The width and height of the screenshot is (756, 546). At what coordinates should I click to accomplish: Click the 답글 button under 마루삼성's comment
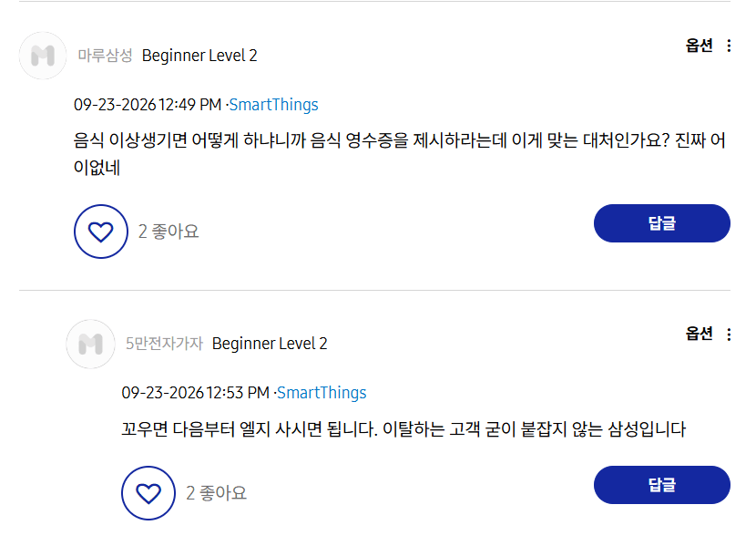tap(662, 223)
